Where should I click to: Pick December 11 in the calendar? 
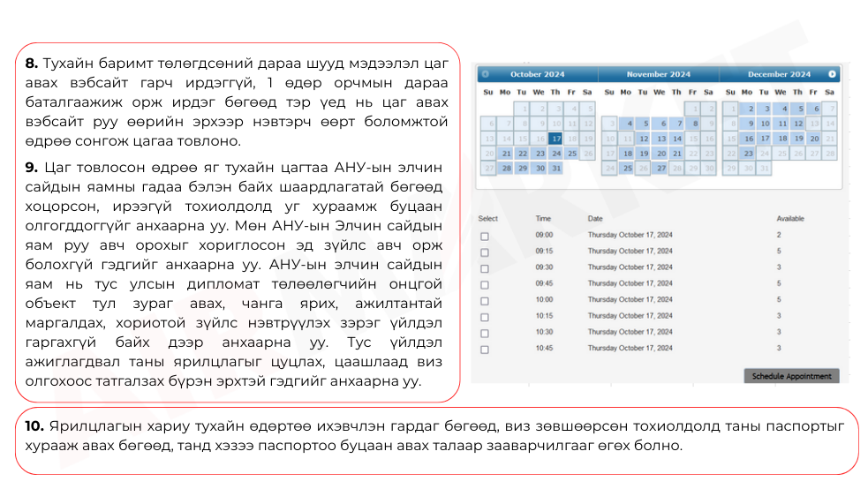[781, 124]
